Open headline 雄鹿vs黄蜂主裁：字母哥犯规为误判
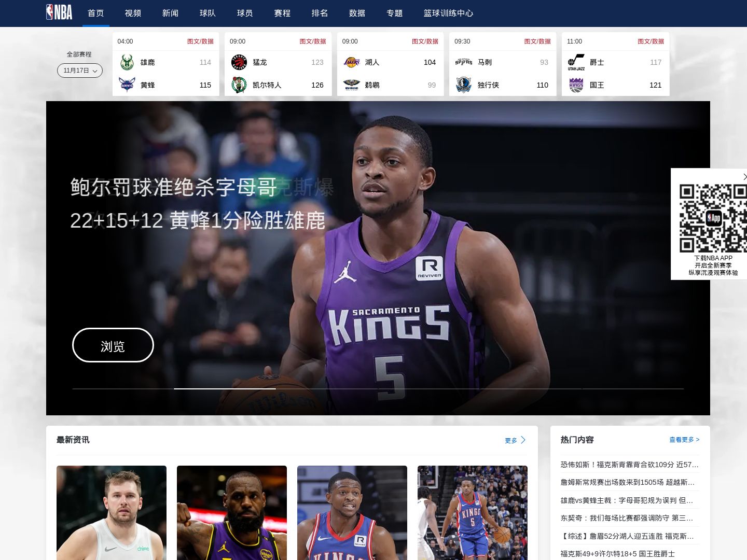The height and width of the screenshot is (560, 747). 627,500
